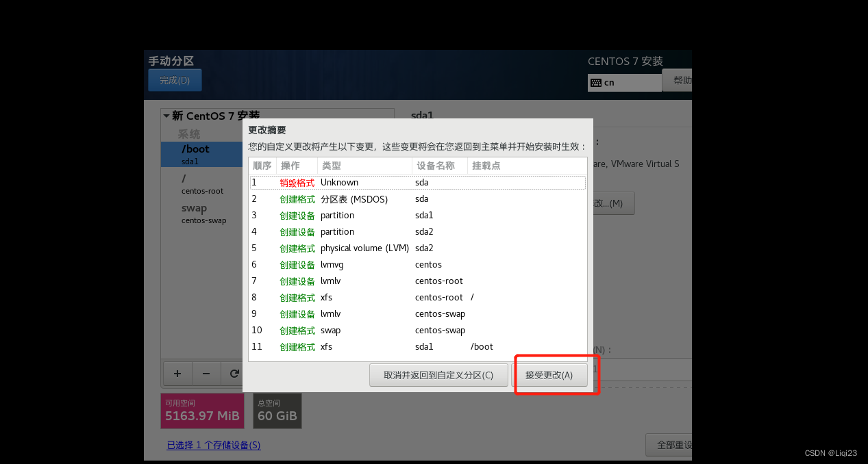Click the reload storage configuration icon
Viewport: 868px width, 464px height.
pos(233,374)
